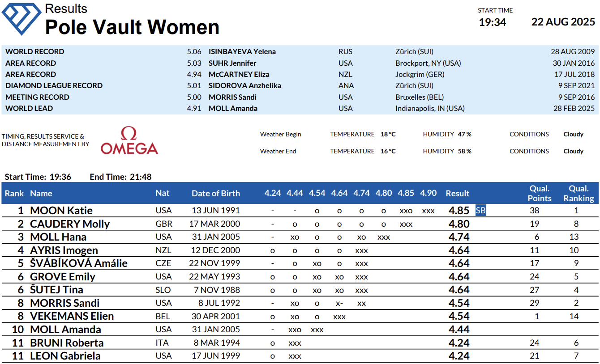Select the Rank column header
Screen dimensions: 600x364
14,193
